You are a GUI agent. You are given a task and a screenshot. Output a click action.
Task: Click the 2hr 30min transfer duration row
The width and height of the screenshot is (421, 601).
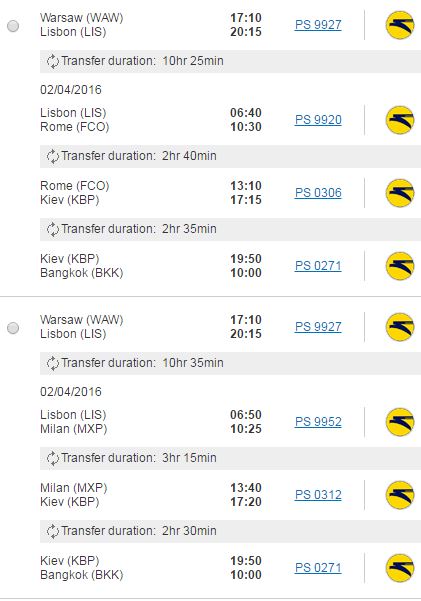pyautogui.click(x=230, y=531)
